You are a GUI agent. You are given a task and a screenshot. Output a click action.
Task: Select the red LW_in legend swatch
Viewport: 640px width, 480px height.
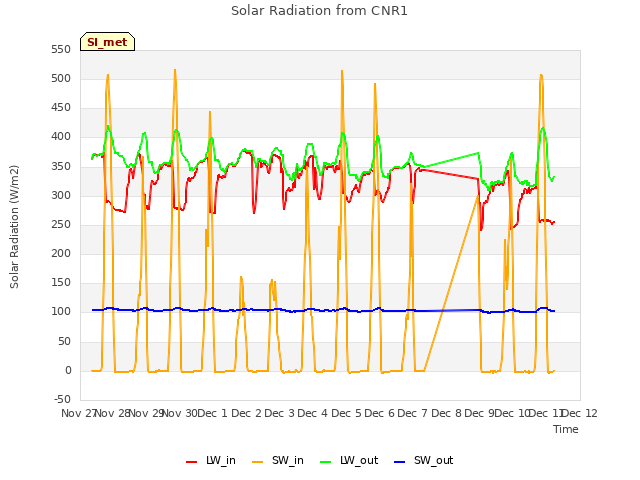point(191,462)
